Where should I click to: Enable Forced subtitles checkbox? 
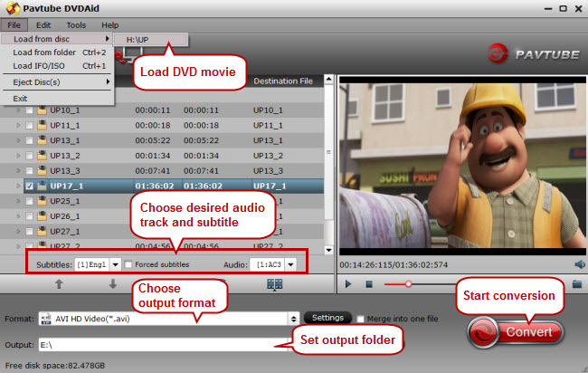[x=128, y=264]
